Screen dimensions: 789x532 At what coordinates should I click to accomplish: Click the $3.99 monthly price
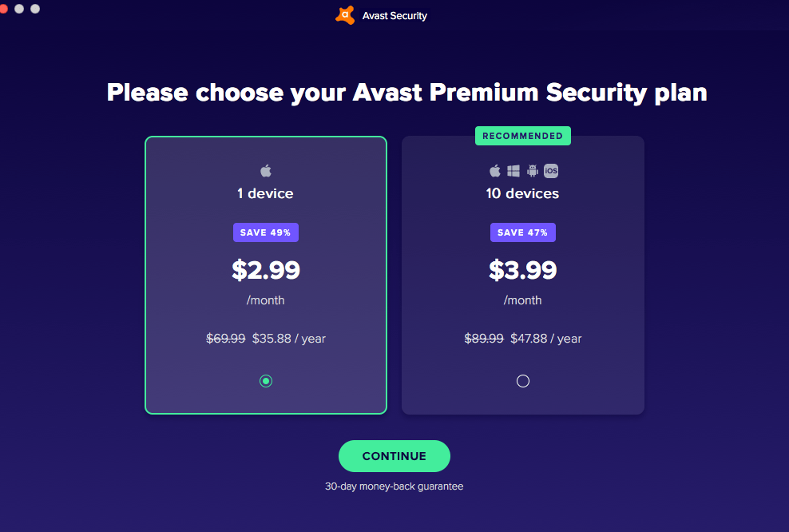(x=522, y=270)
